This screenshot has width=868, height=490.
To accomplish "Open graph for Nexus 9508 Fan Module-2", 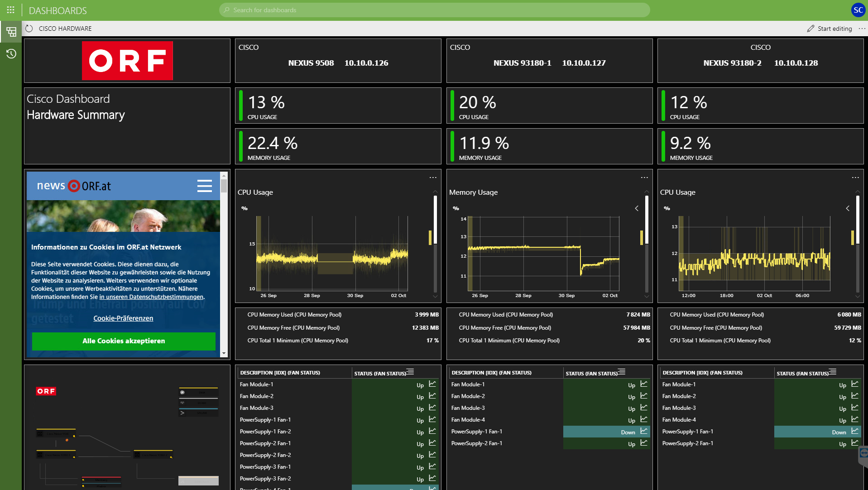I will point(432,396).
